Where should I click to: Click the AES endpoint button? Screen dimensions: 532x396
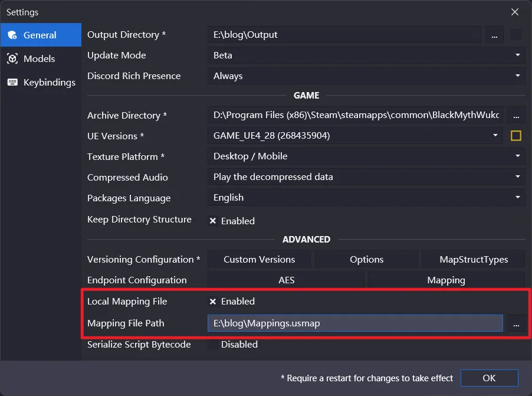click(286, 280)
